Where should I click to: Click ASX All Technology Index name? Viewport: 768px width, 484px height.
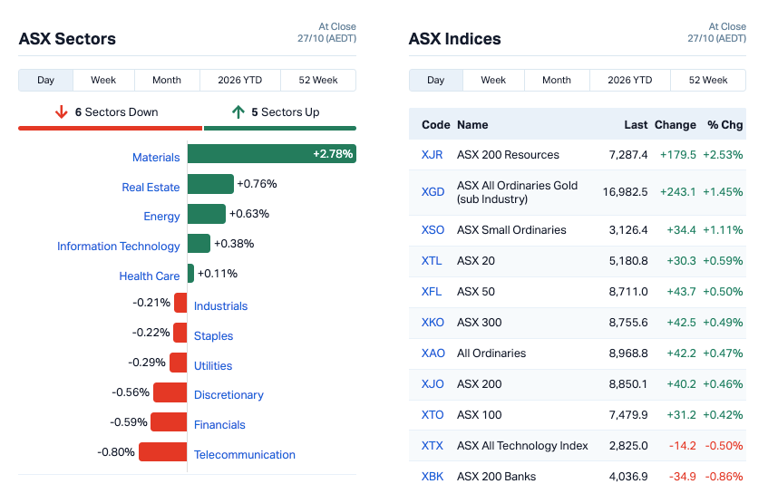pos(522,446)
